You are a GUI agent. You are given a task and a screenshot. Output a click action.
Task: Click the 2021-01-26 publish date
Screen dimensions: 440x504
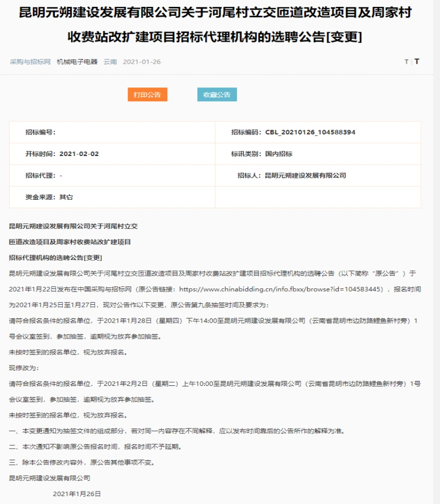(x=141, y=62)
